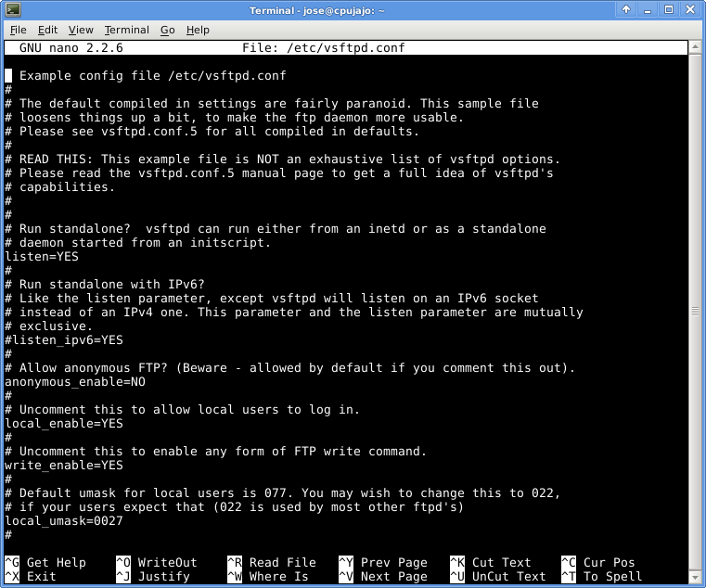Open the Edit menu
The image size is (706, 588).
click(46, 30)
